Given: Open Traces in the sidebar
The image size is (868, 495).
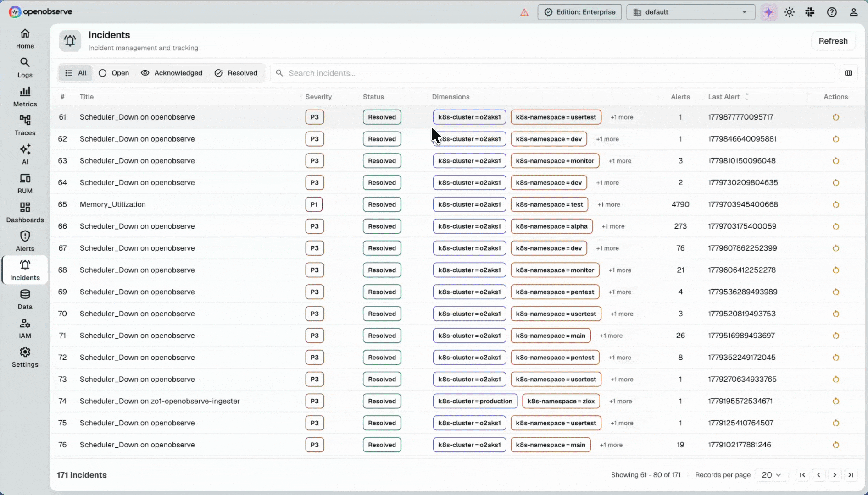Looking at the screenshot, I should 25,126.
